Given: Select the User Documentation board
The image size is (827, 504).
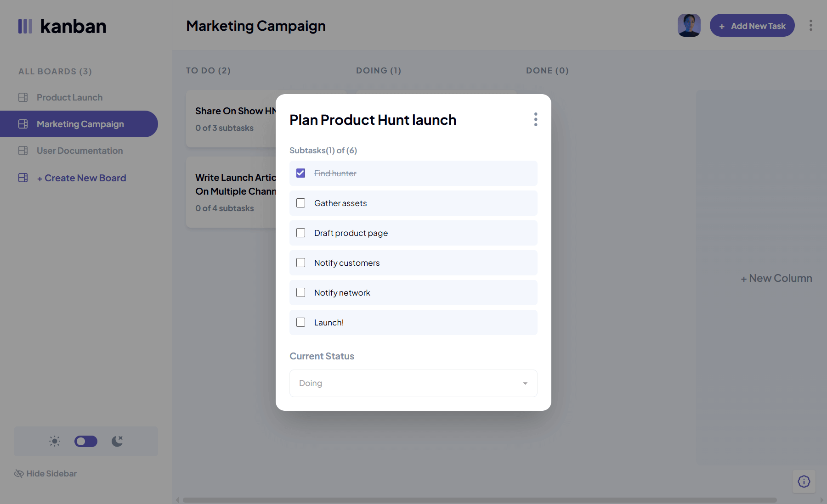Looking at the screenshot, I should (79, 151).
